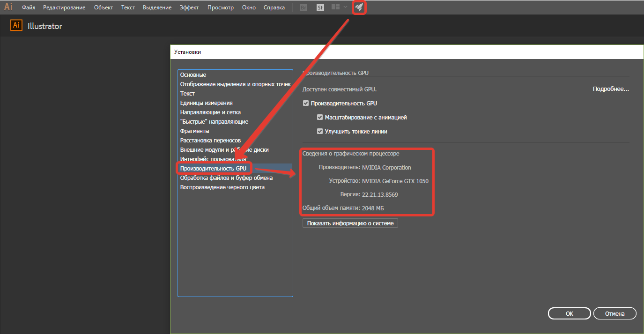Click the driver version 22.21.13.8569

coord(380,194)
